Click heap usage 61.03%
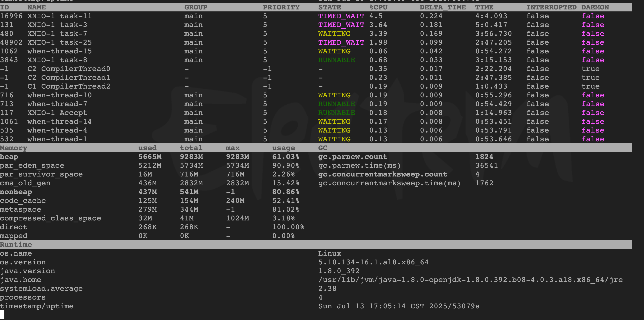Image resolution: width=644 pixels, height=320 pixels. click(286, 157)
